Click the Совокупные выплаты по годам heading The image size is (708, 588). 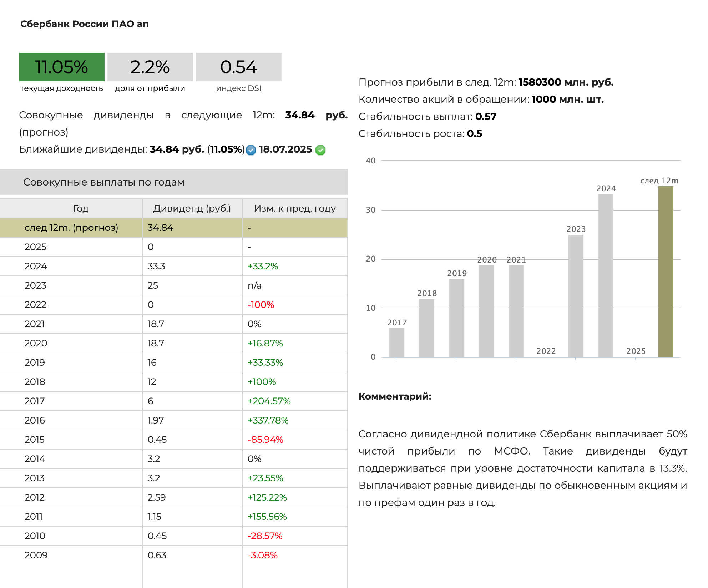tap(104, 182)
